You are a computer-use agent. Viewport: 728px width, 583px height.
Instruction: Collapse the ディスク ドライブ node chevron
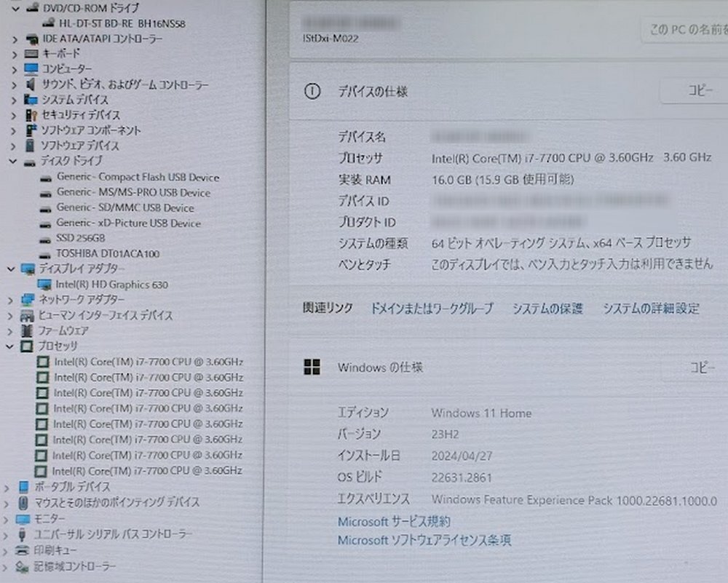click(x=12, y=162)
